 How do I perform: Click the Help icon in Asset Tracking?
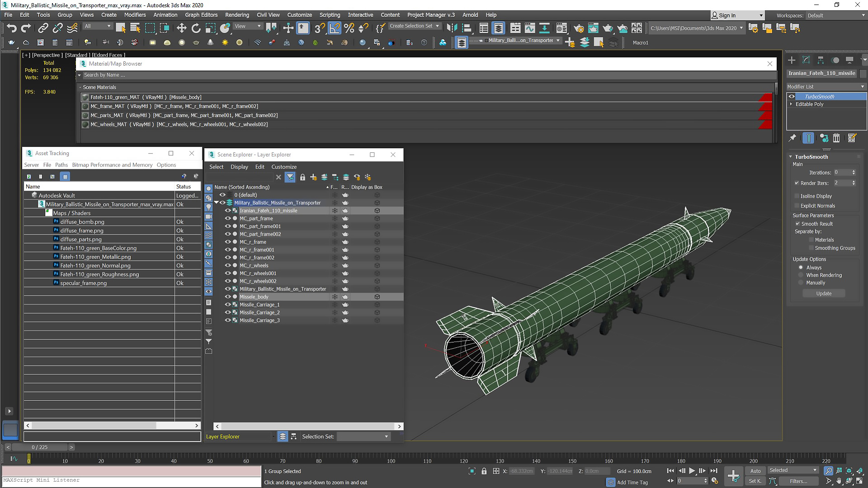184,177
